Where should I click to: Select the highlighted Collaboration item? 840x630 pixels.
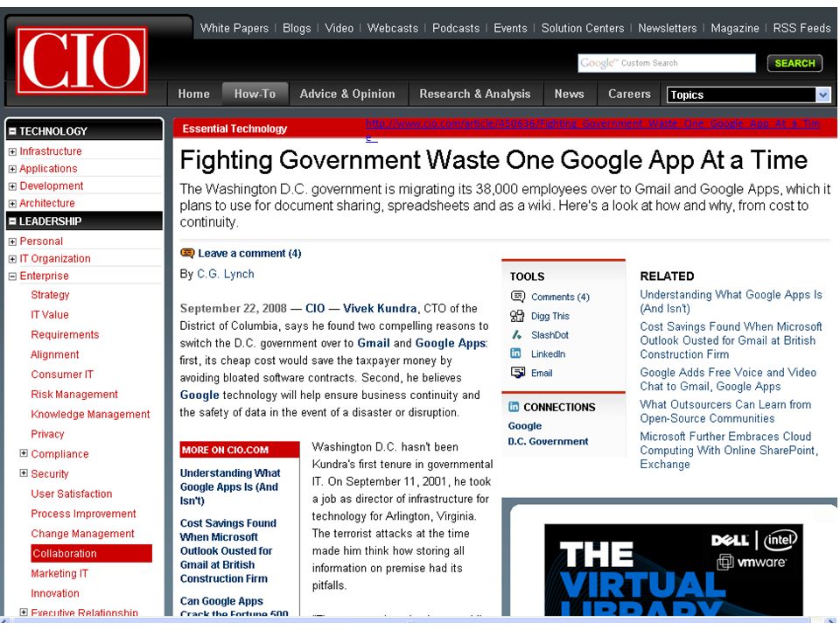point(91,553)
